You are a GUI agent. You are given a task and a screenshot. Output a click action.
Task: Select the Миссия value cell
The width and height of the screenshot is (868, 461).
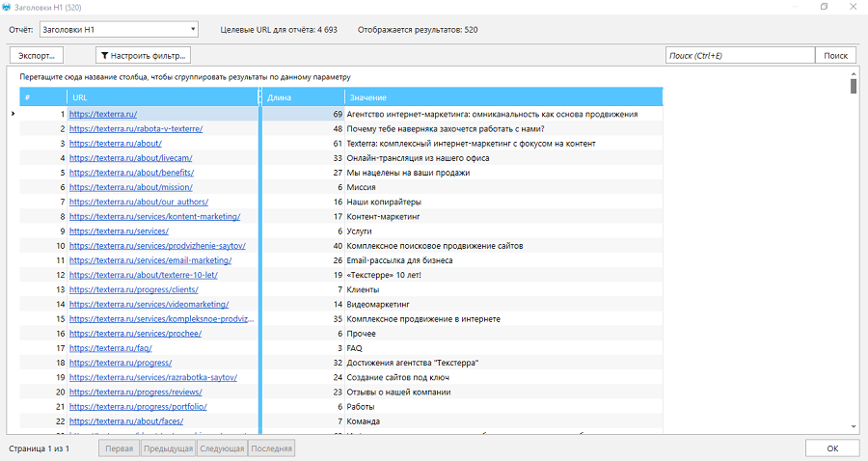coord(503,187)
